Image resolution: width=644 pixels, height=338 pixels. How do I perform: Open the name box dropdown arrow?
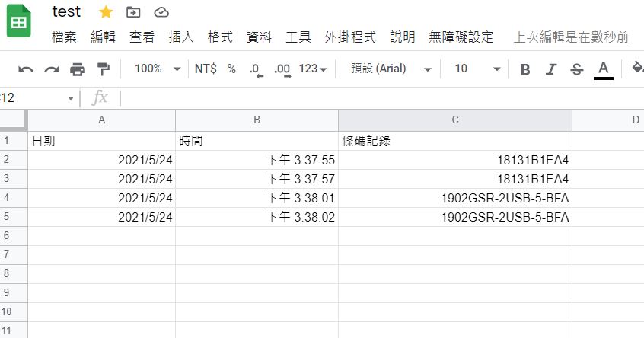[x=71, y=98]
